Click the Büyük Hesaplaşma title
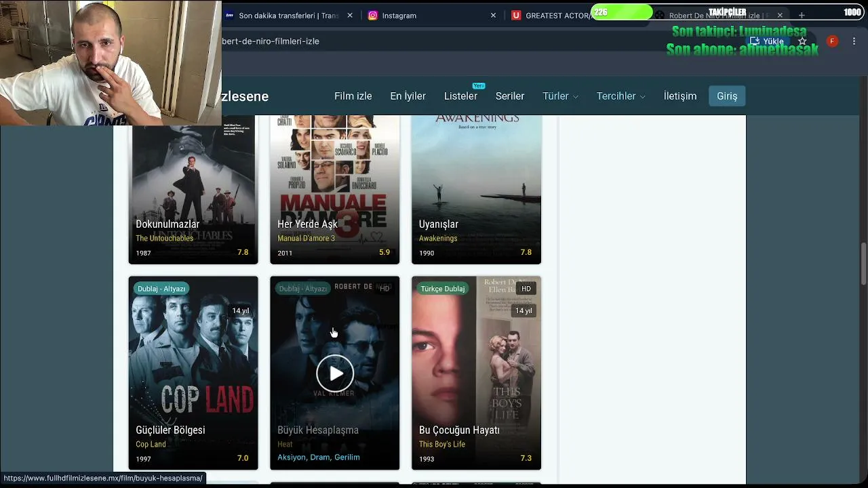 click(318, 430)
